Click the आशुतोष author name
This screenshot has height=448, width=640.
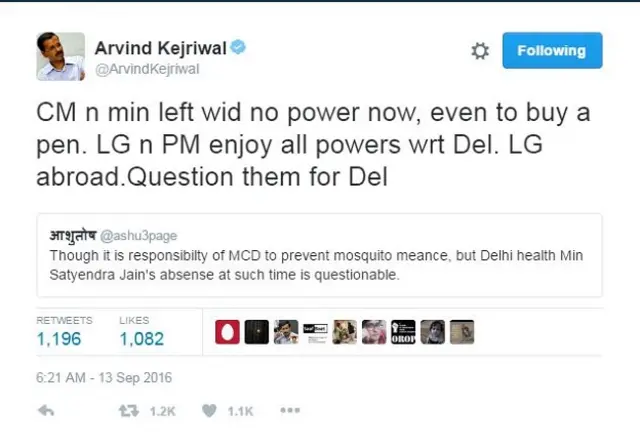(73, 235)
